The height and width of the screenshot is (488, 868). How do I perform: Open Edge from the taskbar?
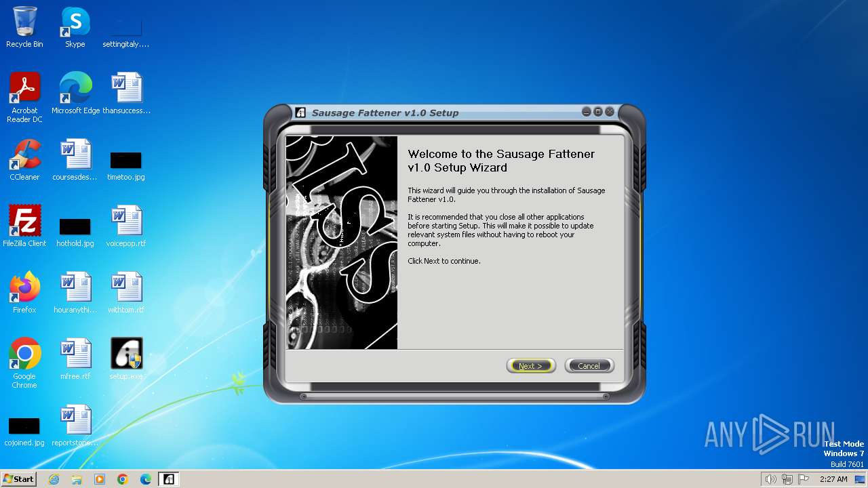coord(146,479)
